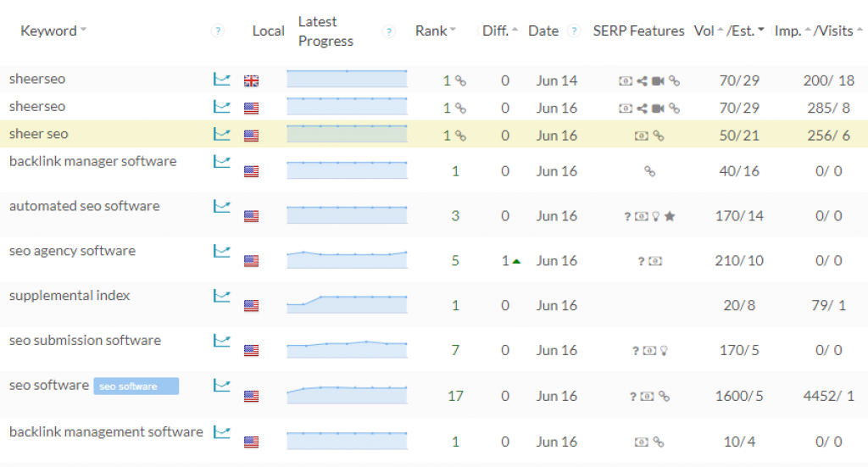
Task: Click link icon beside sheer seo rank
Action: pyautogui.click(x=460, y=136)
